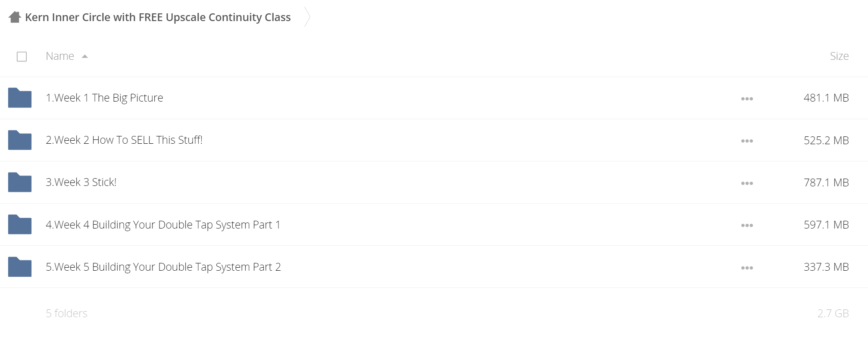Expand actions menu for Week 4 folder
This screenshot has height=343, width=868.
pos(747,225)
